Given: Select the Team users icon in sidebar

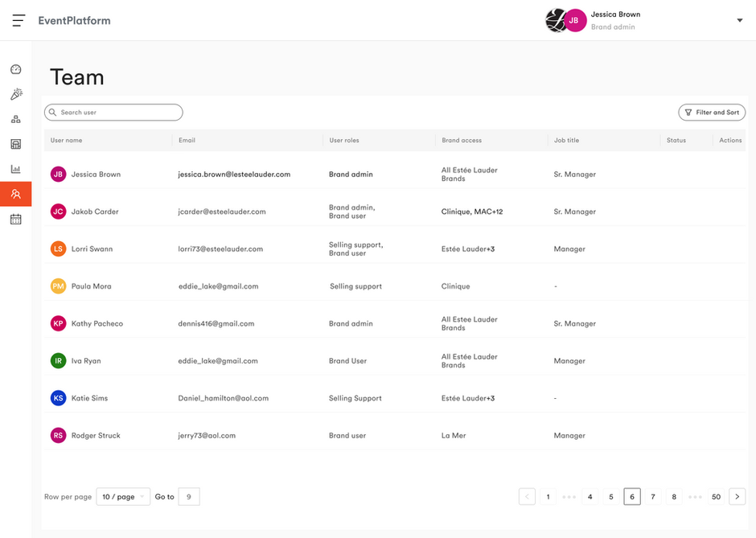Looking at the screenshot, I should (16, 194).
